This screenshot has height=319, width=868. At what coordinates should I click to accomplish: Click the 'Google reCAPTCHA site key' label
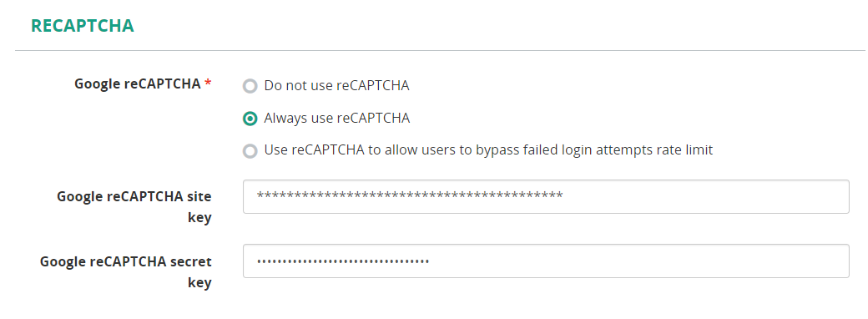pyautogui.click(x=134, y=206)
